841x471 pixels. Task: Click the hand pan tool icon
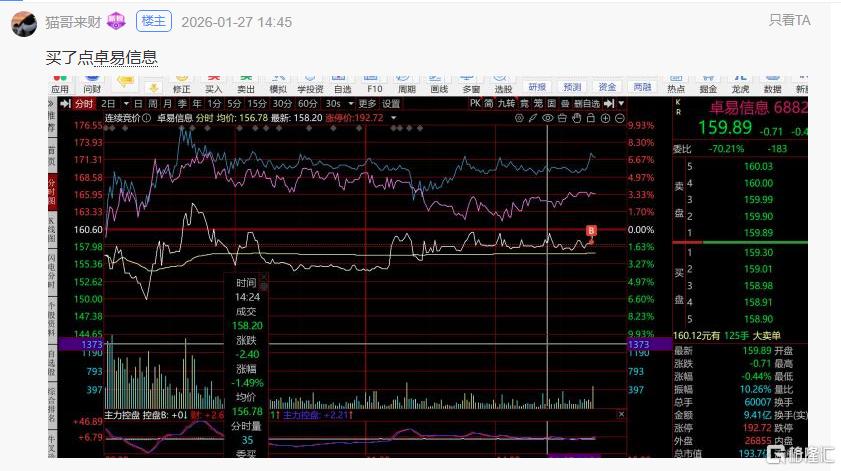pos(576,118)
